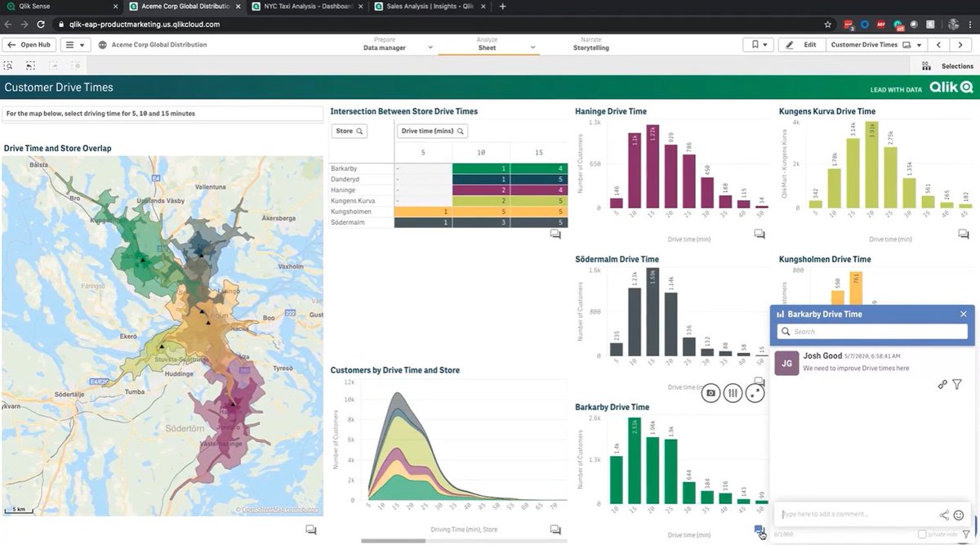This screenshot has width=980, height=545.
Task: Step back one selection
Action: point(30,65)
